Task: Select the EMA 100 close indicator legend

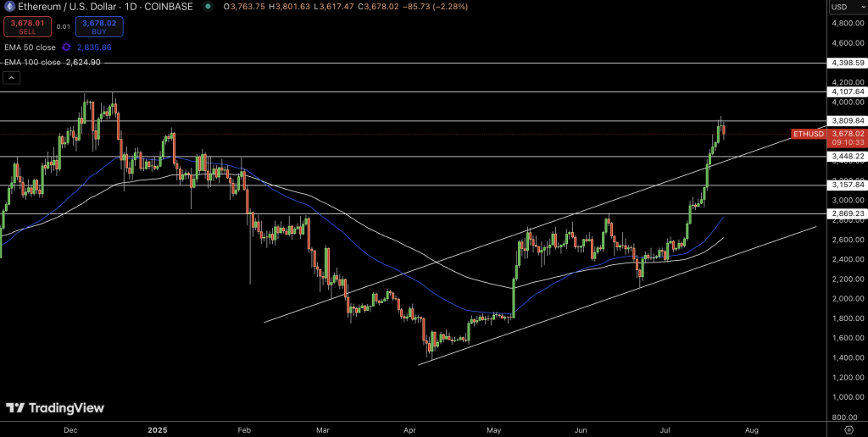Action: coord(32,63)
